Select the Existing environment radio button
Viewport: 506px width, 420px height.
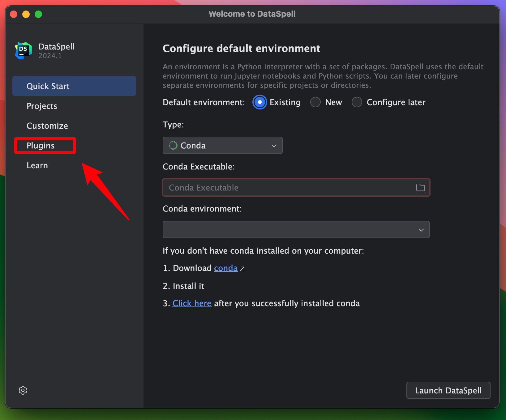pos(259,102)
